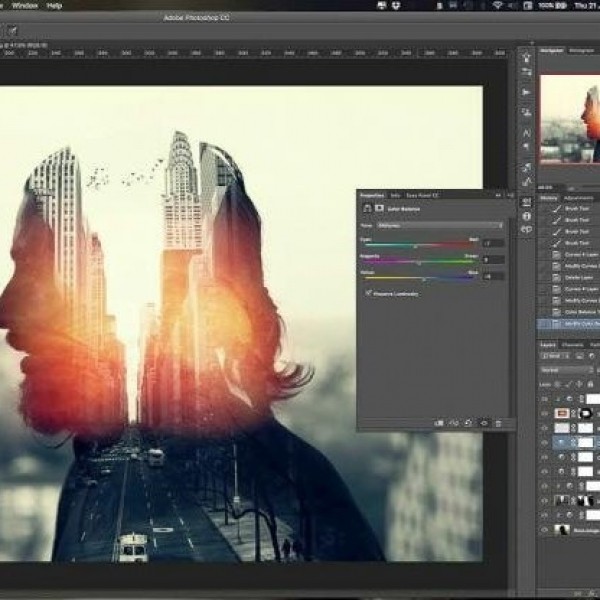Click the layer mask icon beside Color Balance
Viewport: 600px width, 600px height.
(378, 208)
